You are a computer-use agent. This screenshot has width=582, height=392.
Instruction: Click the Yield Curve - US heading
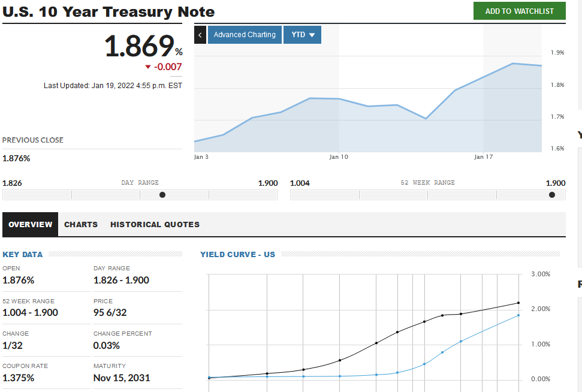coord(237,255)
